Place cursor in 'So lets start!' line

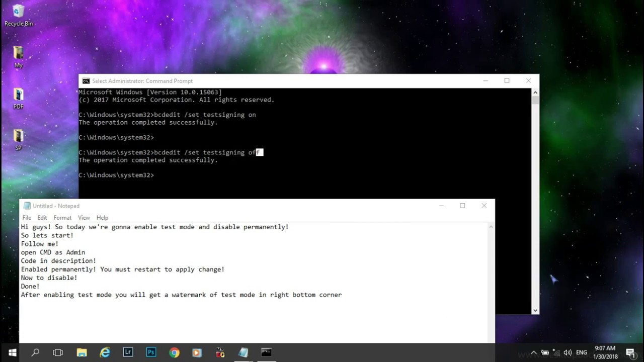pyautogui.click(x=47, y=235)
